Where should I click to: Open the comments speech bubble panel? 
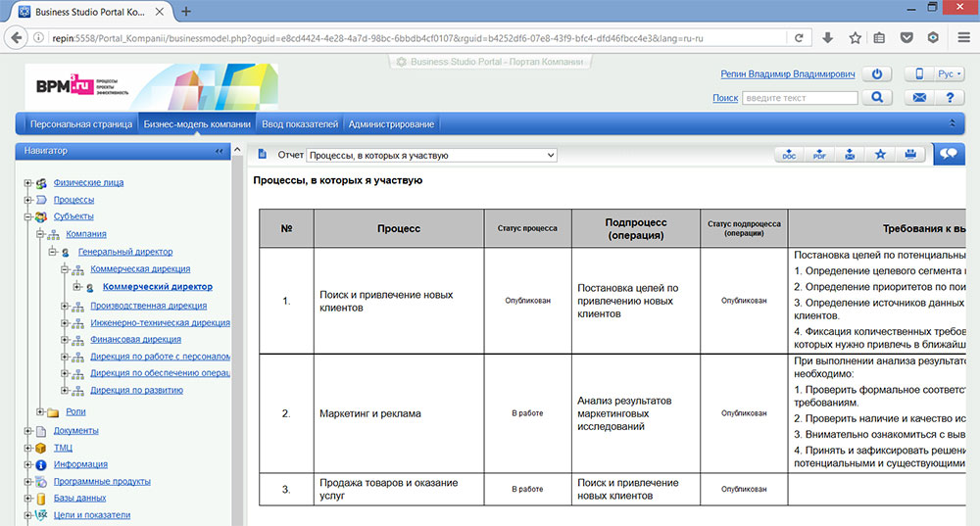(x=949, y=154)
